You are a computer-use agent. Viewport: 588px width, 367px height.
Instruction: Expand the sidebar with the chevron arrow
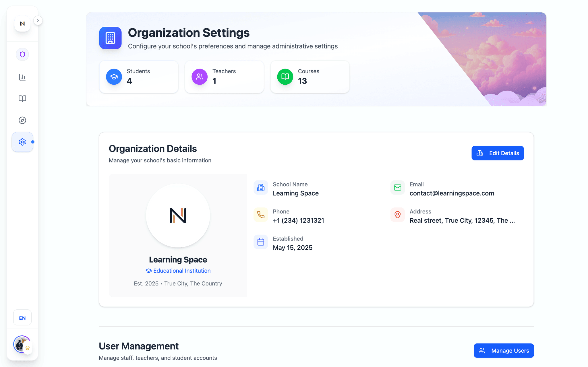click(x=38, y=20)
